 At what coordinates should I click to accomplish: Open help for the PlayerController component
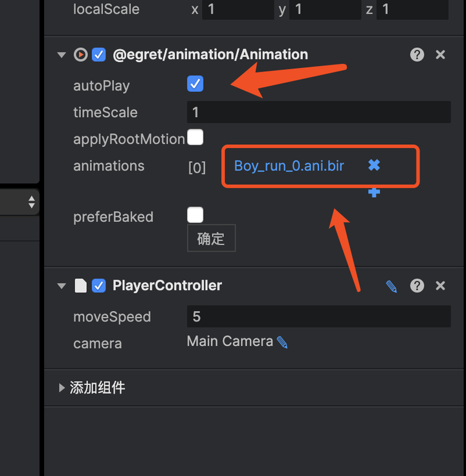pos(417,286)
